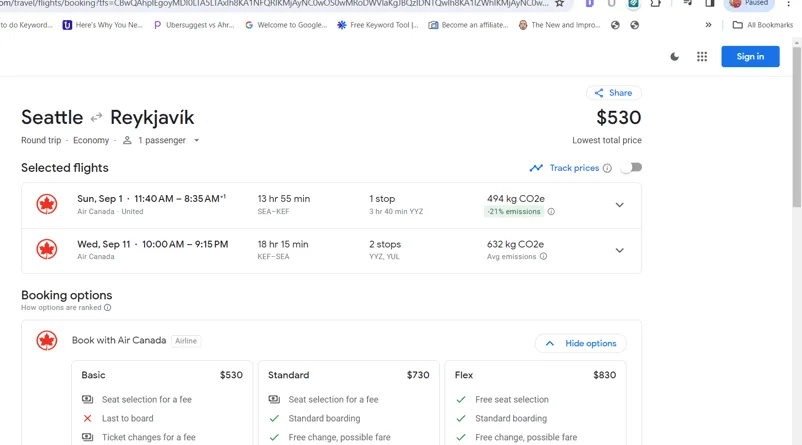Screen dimensions: 802x445
Task: Share this flight itinerary
Action: 613,93
